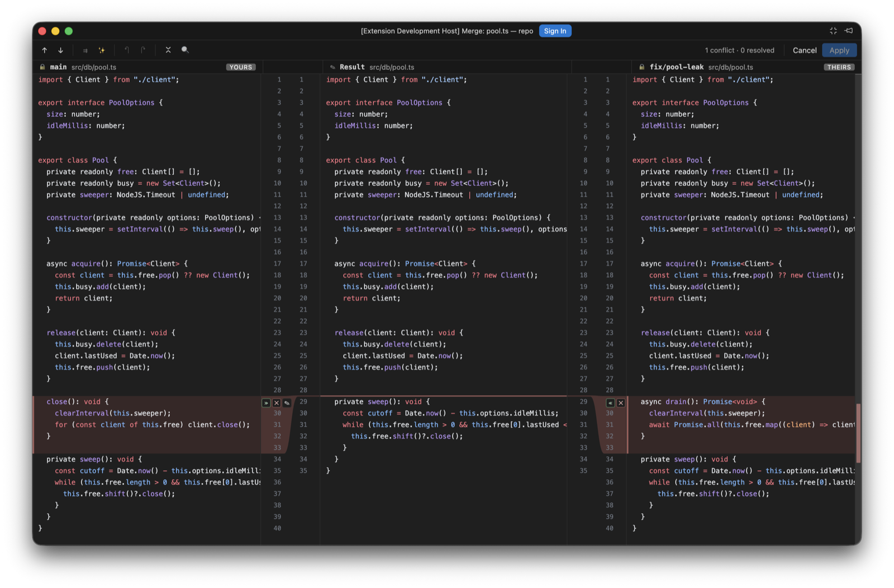
Task: Click 'export interface PoolOptions {' in YOURS pane
Action: point(101,103)
